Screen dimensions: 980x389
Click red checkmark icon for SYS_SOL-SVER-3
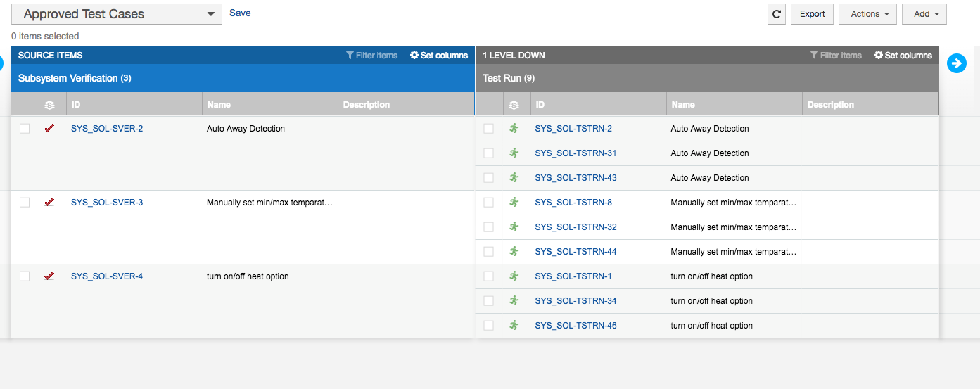tap(49, 203)
